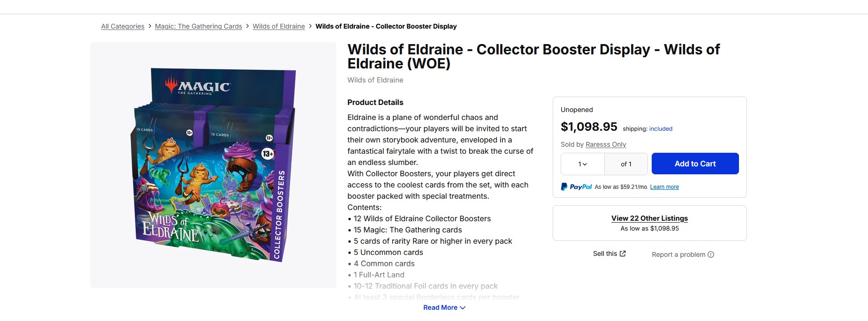Image resolution: width=868 pixels, height=321 pixels.
Task: Add the booster display to cart
Action: click(x=695, y=164)
